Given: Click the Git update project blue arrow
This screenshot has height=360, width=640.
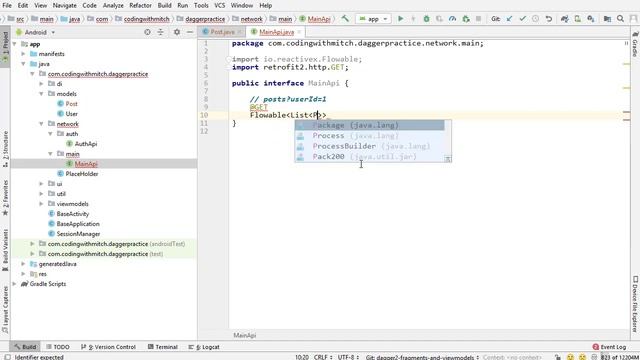Looking at the screenshot, I should [509, 19].
